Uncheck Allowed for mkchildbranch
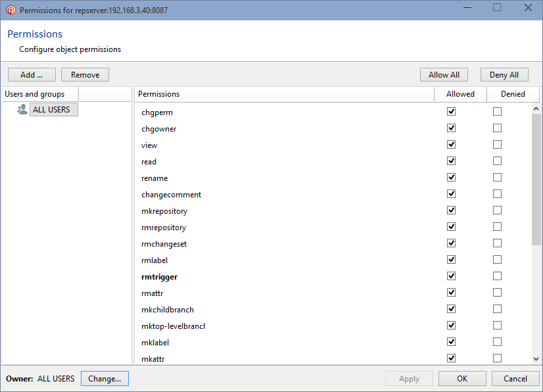Viewport: 543px width, 392px height. pos(451,309)
